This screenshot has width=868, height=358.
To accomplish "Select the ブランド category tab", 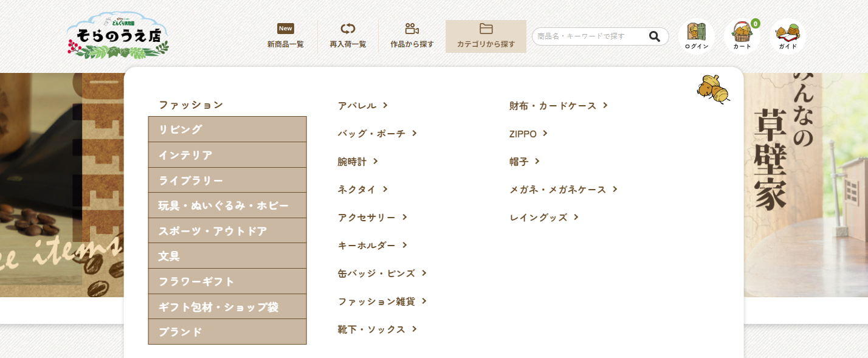I will point(227,332).
